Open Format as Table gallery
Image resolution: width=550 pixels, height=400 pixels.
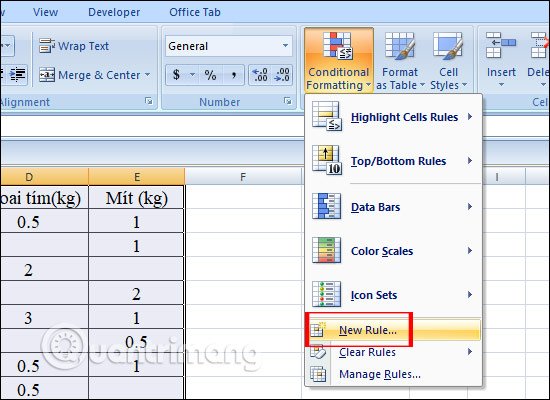[400, 60]
